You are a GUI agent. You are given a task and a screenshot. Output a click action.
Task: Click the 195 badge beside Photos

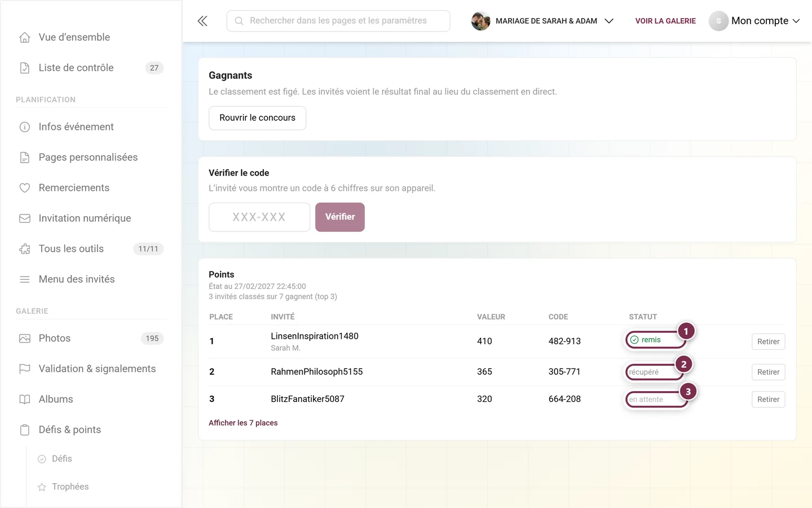pyautogui.click(x=152, y=339)
